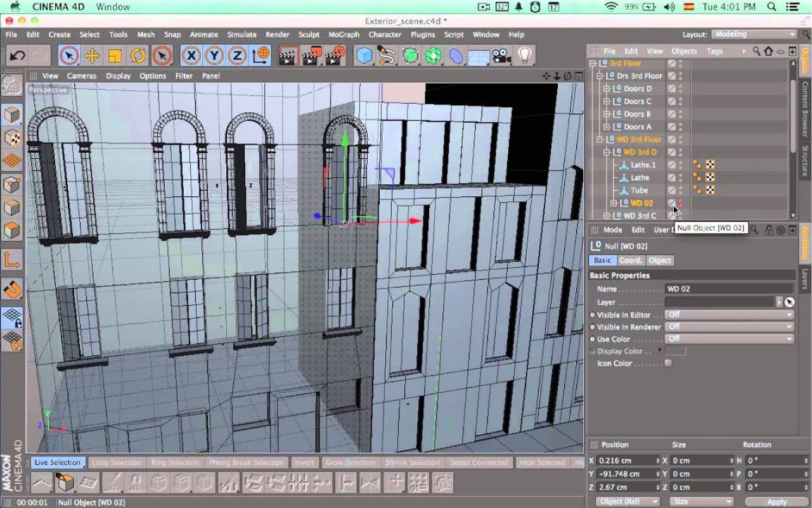Open the Visible in Editor dropdown
Viewport: 812px width, 508px height.
click(730, 314)
